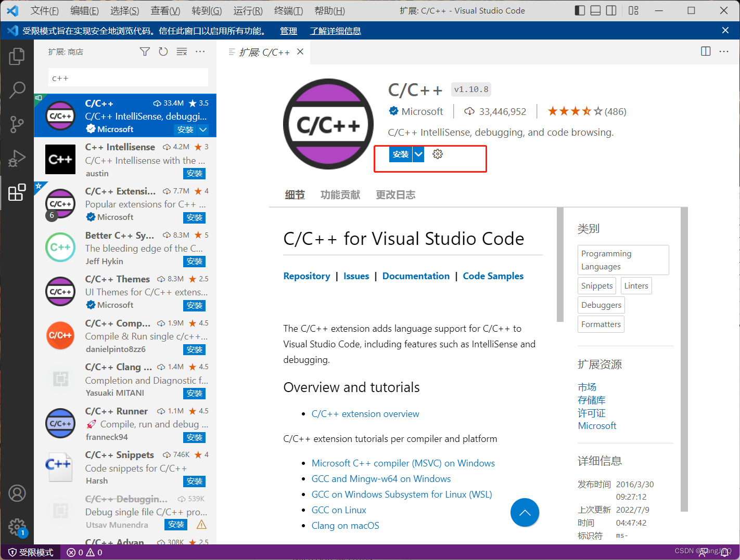
Task: Open the Search view in activity bar
Action: [x=17, y=90]
